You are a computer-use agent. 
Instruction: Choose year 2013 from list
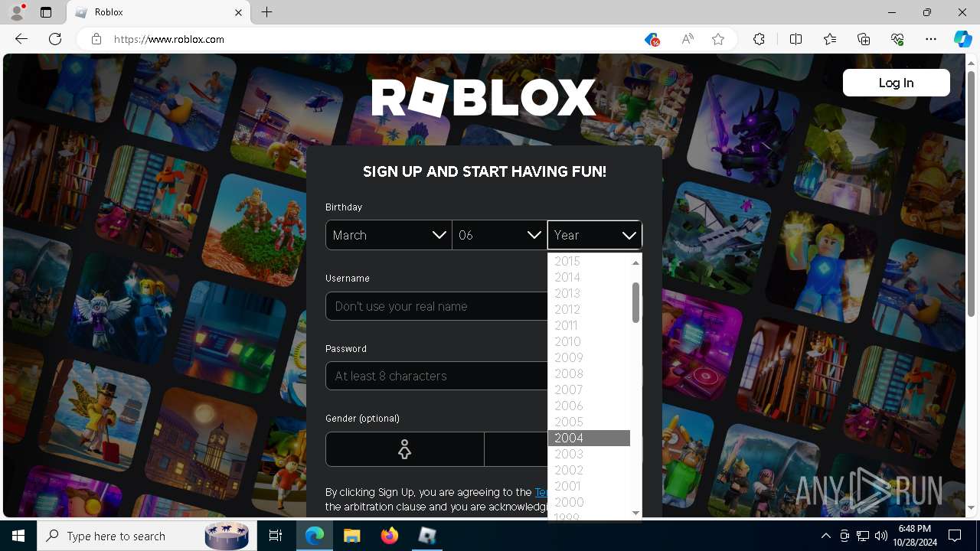[x=589, y=293]
